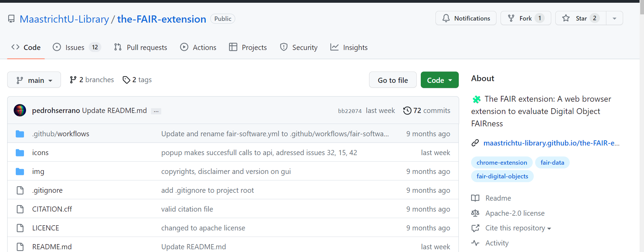Screen dimensions: 644x252
Task: Expand commit message ellipsis button
Action: click(156, 111)
